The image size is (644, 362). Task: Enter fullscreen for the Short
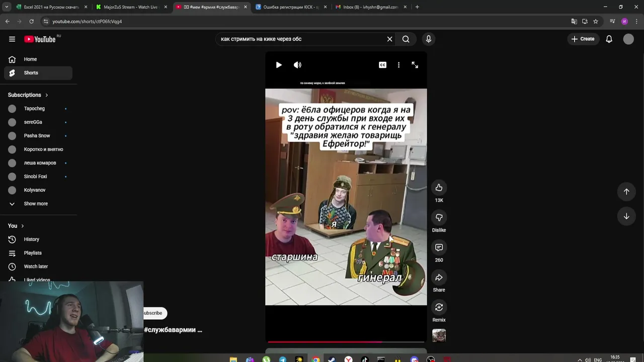(x=415, y=65)
